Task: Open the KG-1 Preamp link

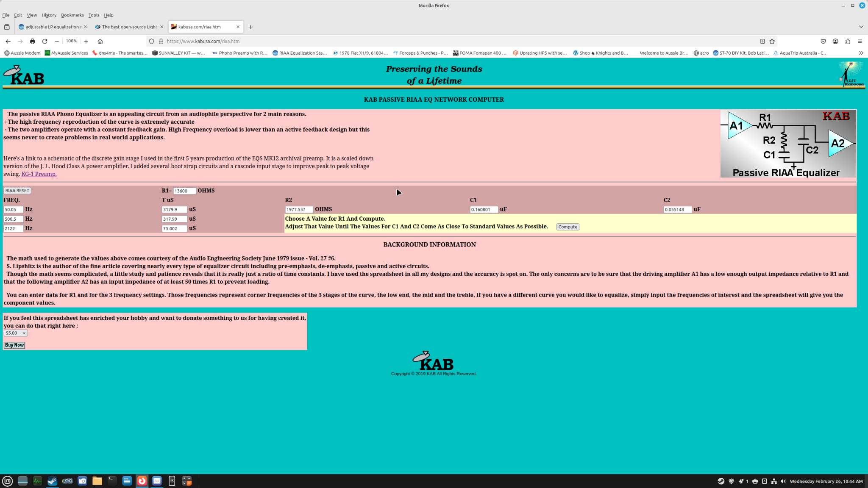Action: pos(39,174)
